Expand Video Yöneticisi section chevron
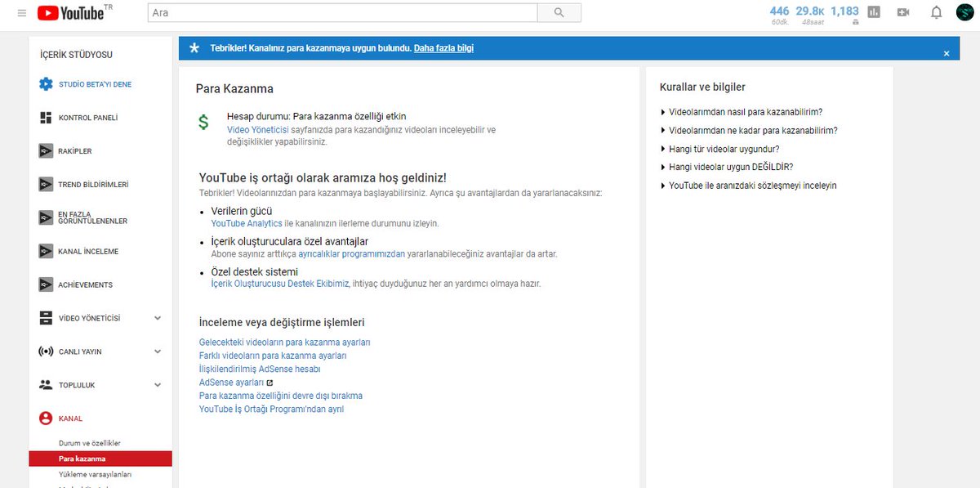This screenshot has height=488, width=980. coord(158,318)
